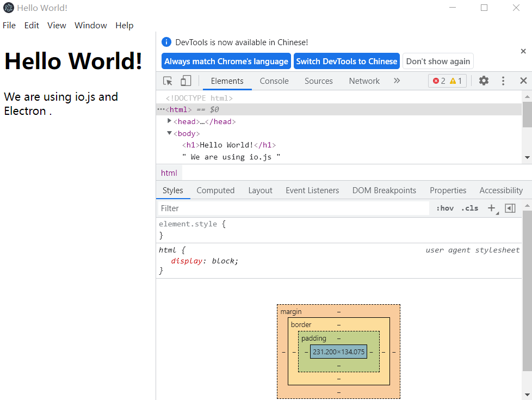Open the Edit menu
The image size is (532, 400).
[x=32, y=26]
